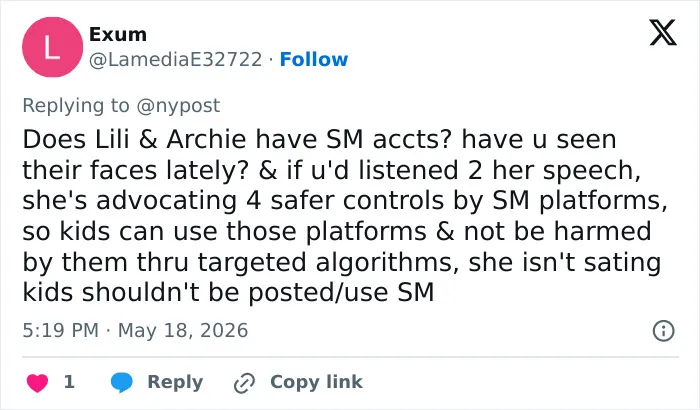Click the May 18, 2026 date

[183, 331]
